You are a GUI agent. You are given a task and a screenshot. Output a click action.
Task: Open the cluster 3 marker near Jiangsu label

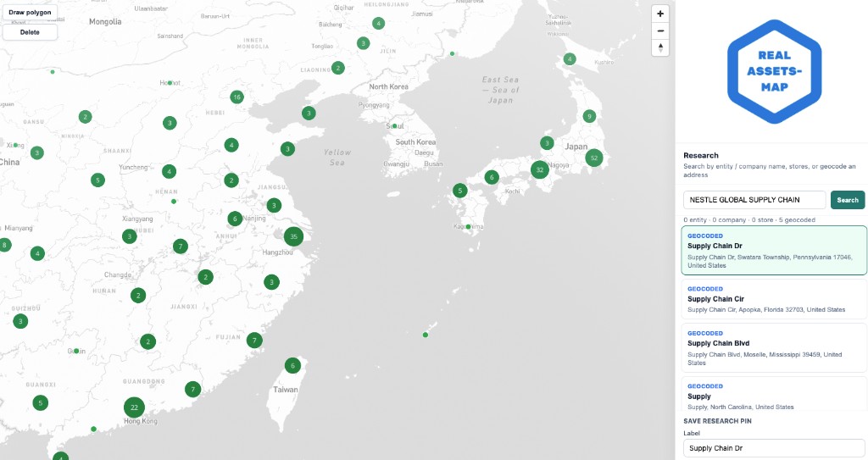[274, 205]
